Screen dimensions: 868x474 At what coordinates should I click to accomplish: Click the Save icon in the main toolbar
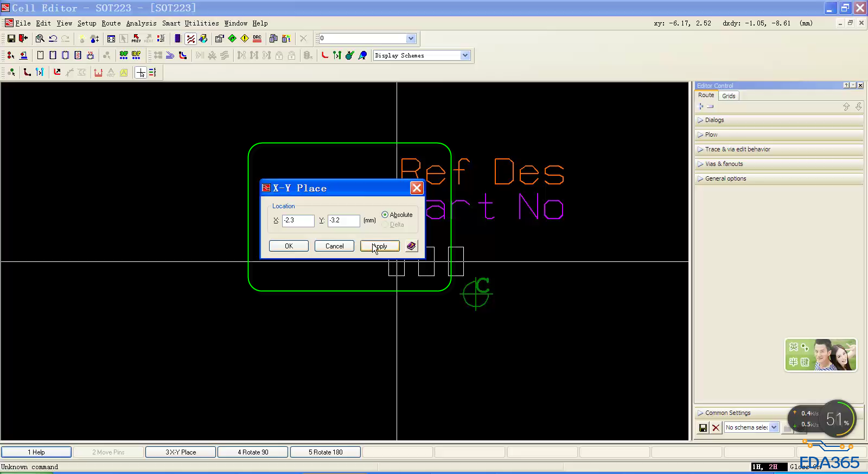pyautogui.click(x=11, y=39)
